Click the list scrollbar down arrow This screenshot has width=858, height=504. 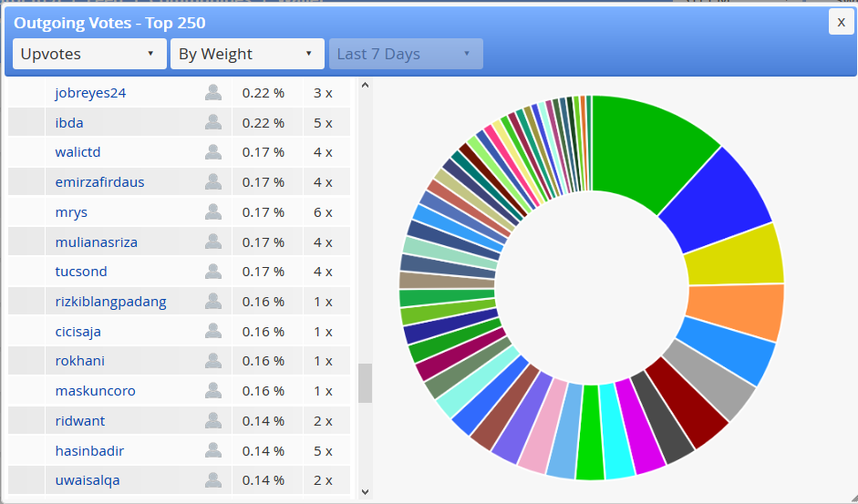point(365,492)
